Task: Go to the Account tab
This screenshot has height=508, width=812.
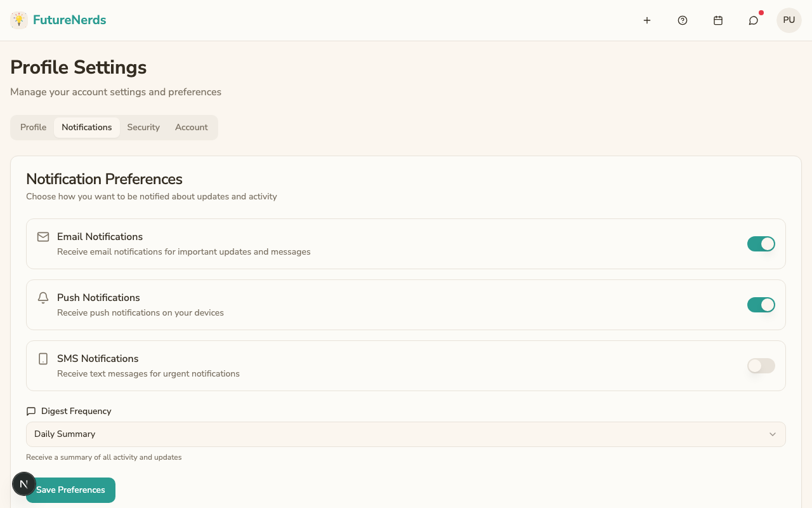Action: pos(192,127)
